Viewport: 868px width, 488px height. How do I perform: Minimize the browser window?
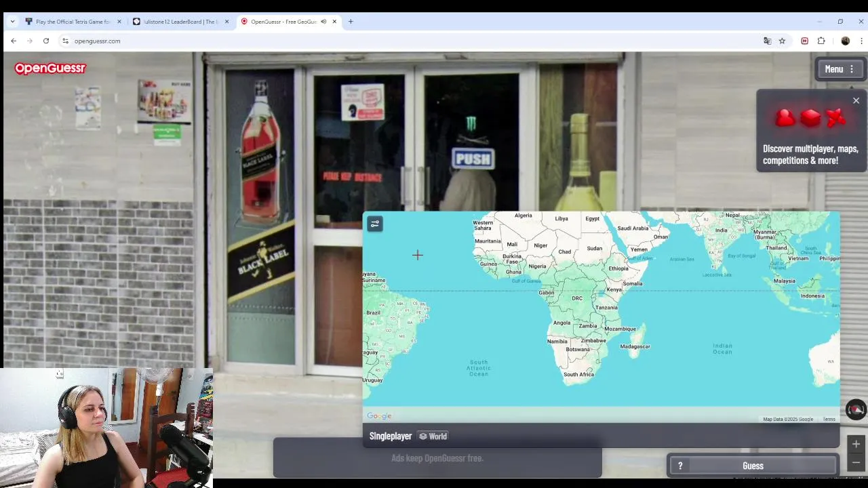[x=819, y=22]
